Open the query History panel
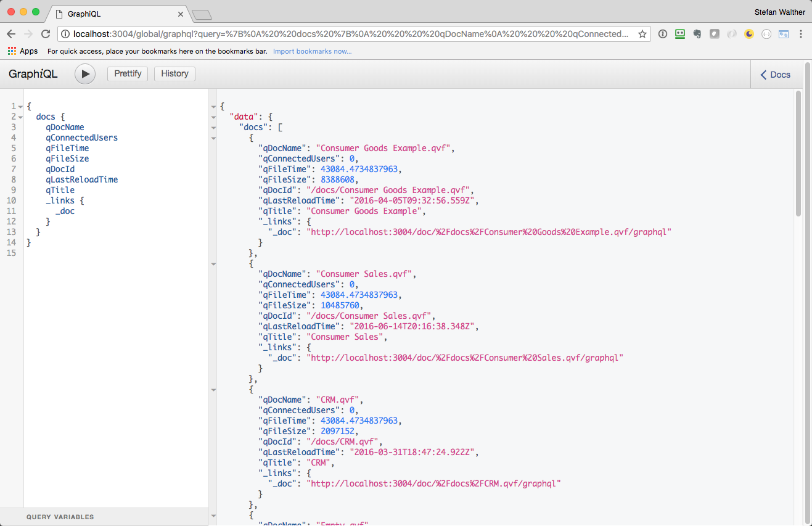The width and height of the screenshot is (812, 526). tap(174, 74)
